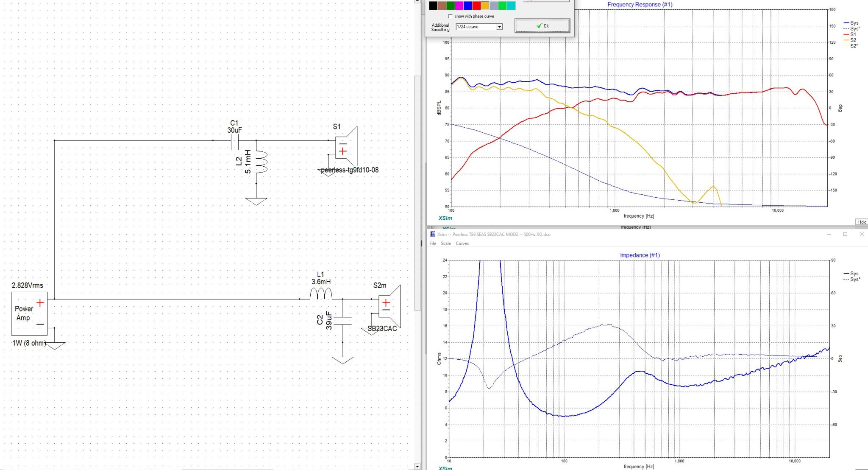Pick the gray color swatch
868x470 pixels.
[494, 6]
